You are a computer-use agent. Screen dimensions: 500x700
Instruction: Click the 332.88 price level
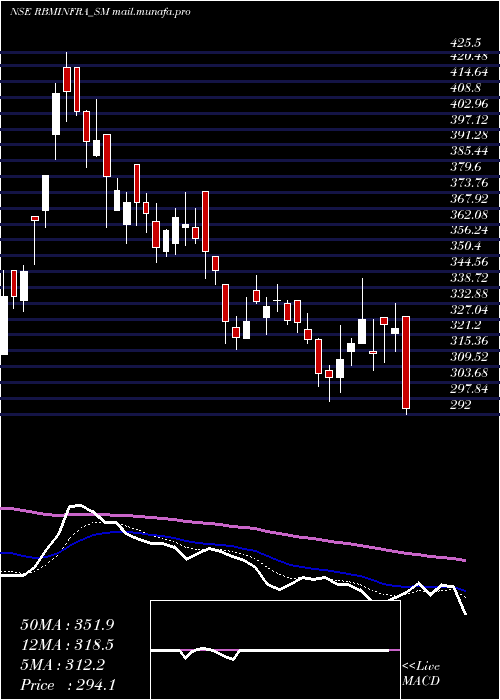[x=469, y=294]
